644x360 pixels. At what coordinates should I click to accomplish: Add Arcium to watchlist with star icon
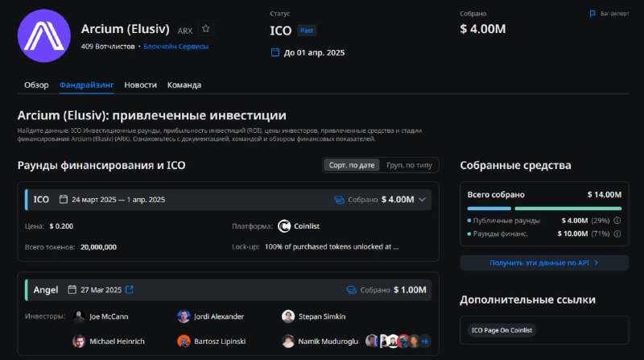click(205, 29)
